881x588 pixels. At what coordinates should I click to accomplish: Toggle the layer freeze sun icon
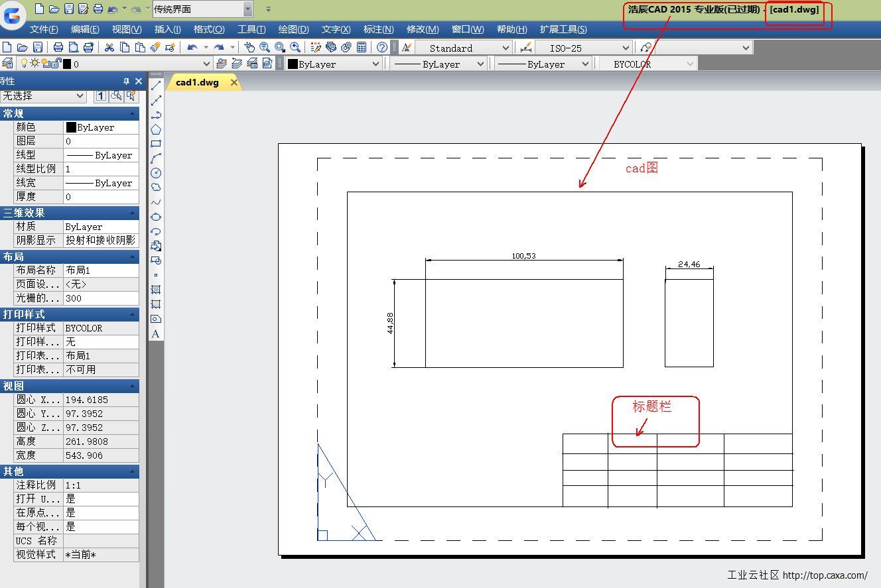34,64
